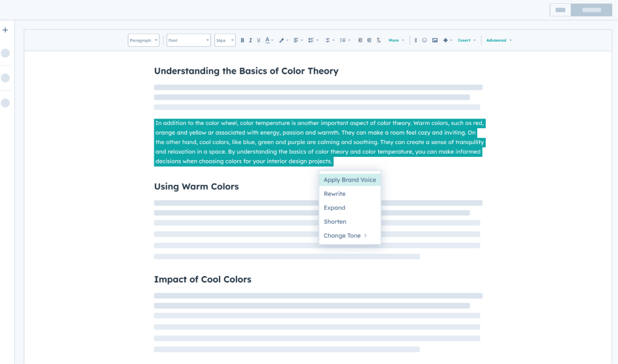Click the light button at top right
This screenshot has width=618, height=364.
coord(561,10)
